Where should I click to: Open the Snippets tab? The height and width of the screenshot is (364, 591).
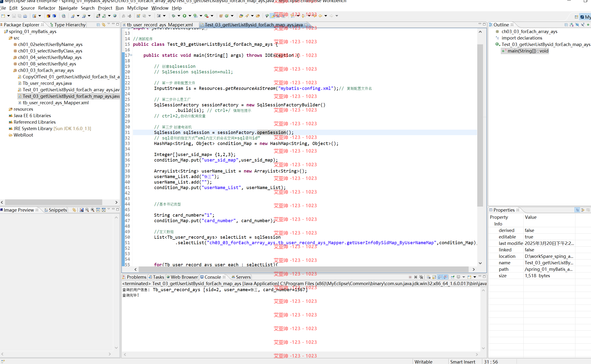56,210
